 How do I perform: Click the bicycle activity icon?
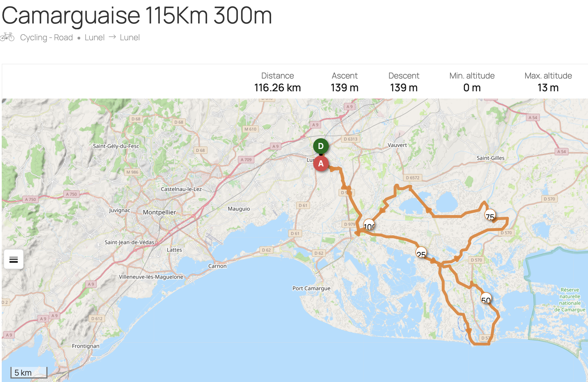pos(7,37)
